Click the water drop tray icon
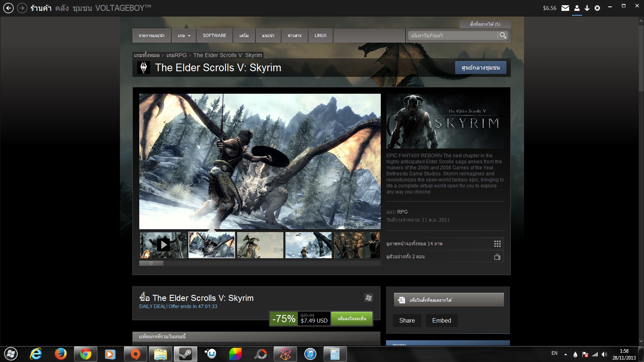 [575, 354]
